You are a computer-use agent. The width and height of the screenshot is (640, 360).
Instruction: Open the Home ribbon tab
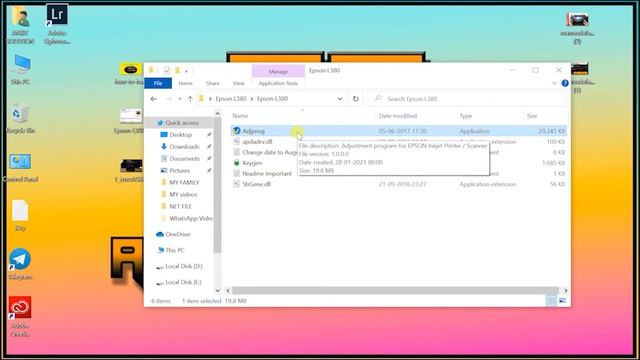[x=185, y=83]
